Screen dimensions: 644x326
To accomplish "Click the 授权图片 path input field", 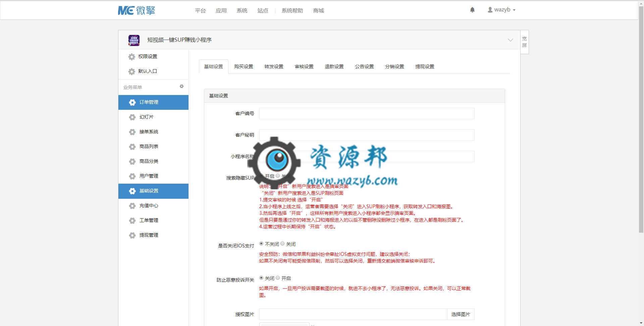I will coord(353,314).
